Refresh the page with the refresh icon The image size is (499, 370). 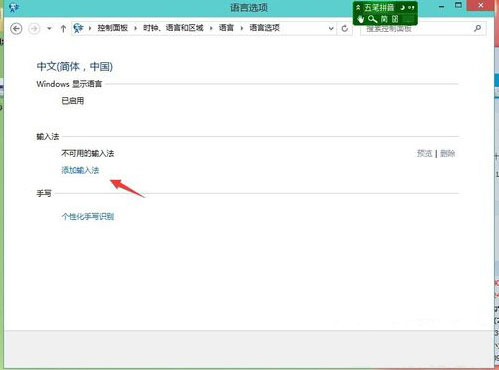coord(345,29)
